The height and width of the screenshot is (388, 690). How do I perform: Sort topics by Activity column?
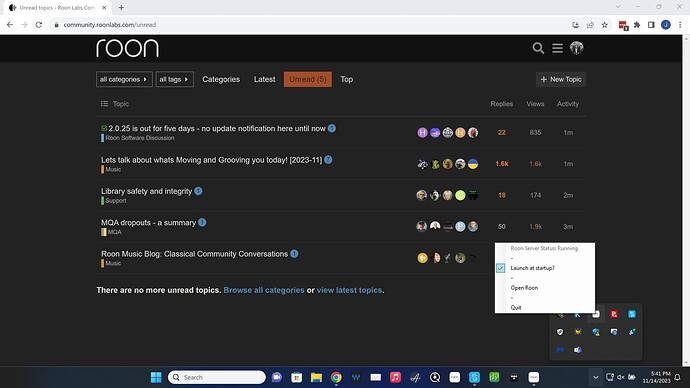point(568,104)
